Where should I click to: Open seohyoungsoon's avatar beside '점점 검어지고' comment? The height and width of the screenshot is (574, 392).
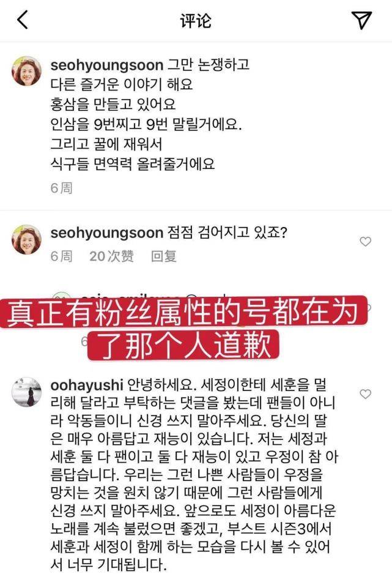[27, 239]
